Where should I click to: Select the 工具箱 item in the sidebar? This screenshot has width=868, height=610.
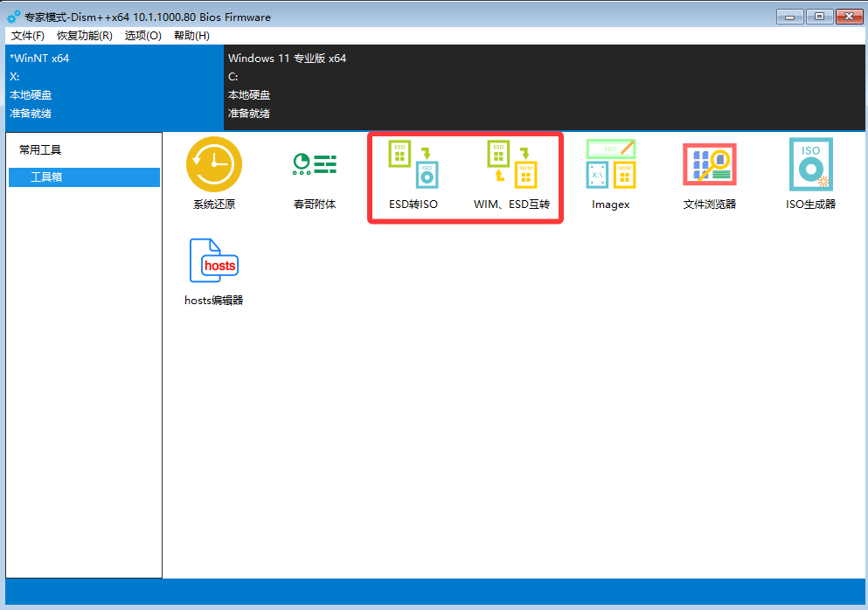pyautogui.click(x=84, y=177)
